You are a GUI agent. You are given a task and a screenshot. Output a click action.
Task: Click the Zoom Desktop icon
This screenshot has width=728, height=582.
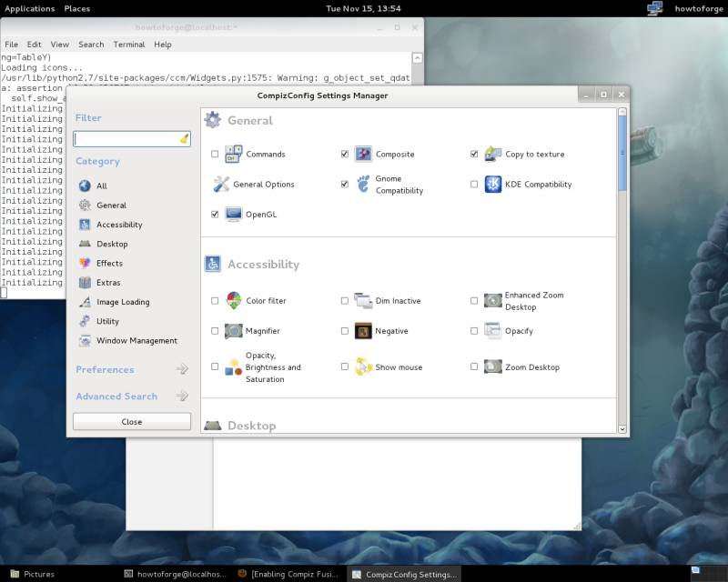click(492, 367)
